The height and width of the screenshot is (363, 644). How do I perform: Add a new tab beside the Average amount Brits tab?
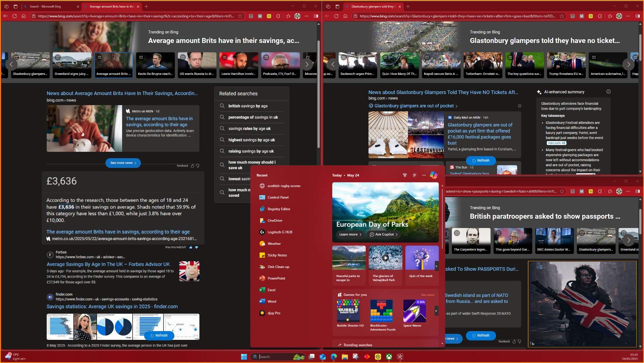(x=146, y=6)
